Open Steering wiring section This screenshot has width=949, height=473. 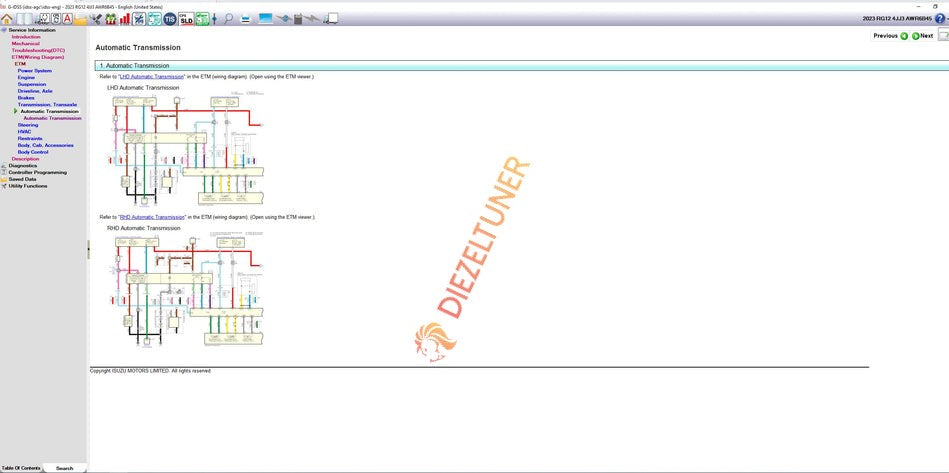coord(28,125)
